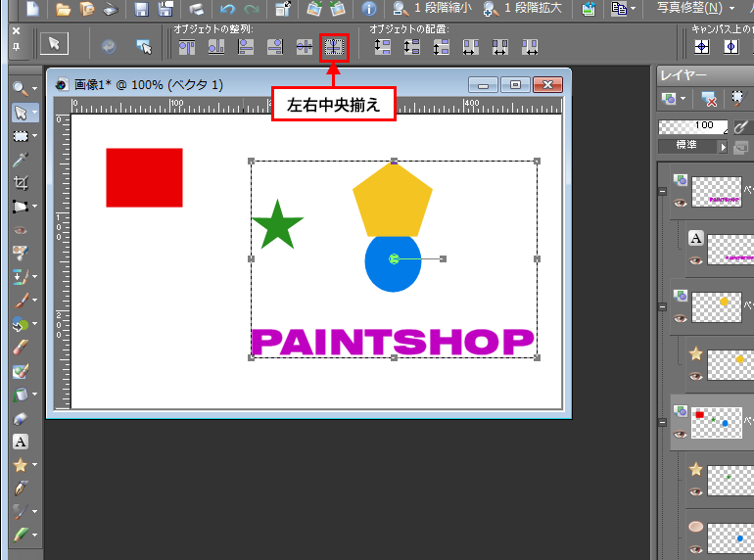Open the presets arrow-cursor box in options bar
754x560 pixels.
(54, 44)
